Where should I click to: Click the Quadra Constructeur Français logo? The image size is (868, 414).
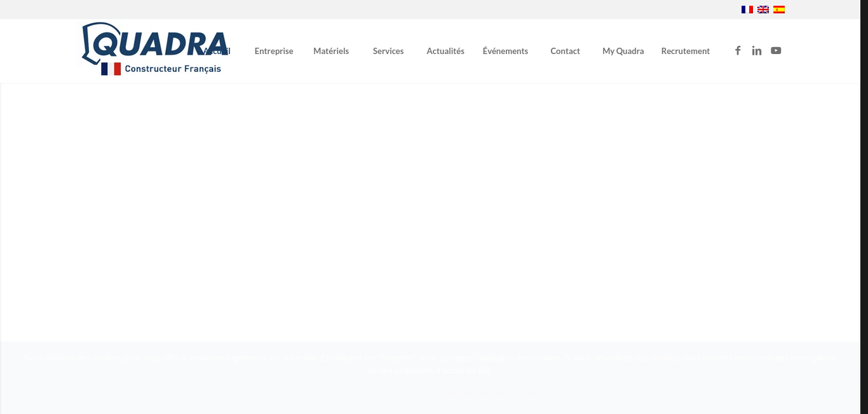point(155,49)
